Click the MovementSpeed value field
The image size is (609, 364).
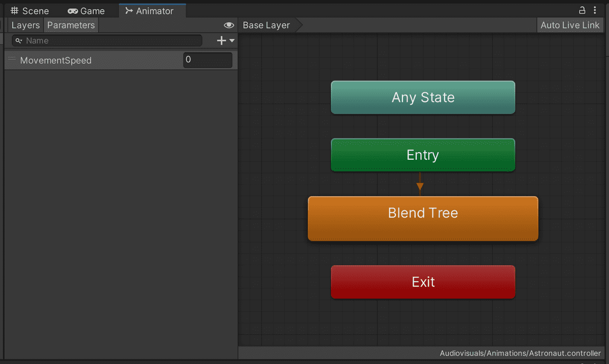[x=207, y=60]
